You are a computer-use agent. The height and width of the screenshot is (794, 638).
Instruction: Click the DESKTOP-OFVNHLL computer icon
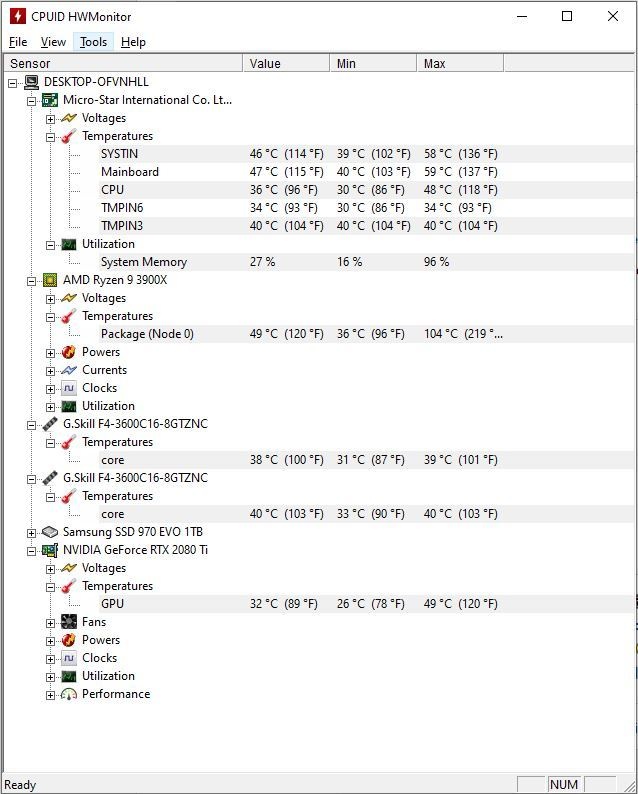click(31, 82)
